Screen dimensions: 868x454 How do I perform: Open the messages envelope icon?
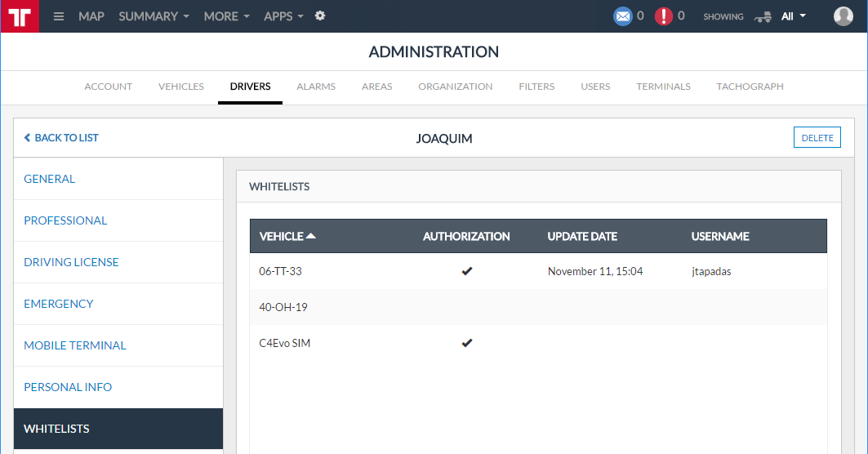click(x=623, y=16)
